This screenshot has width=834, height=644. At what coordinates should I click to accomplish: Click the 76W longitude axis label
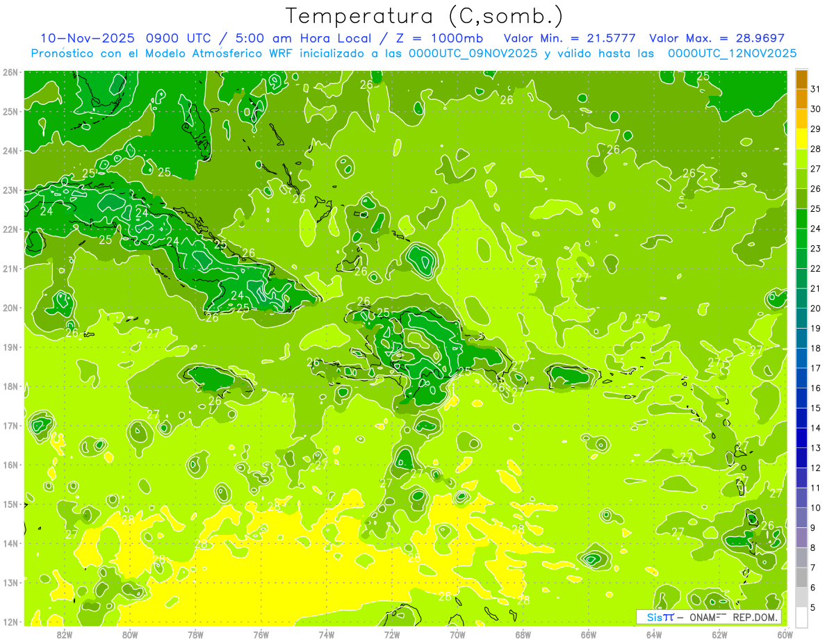261,634
